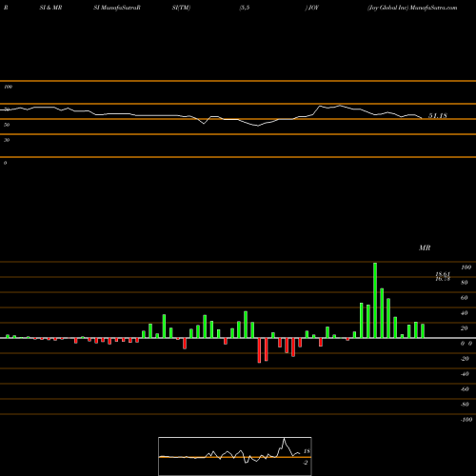This screenshot has width=476, height=476.
Task: Click the MR value 18.61
Action: [x=443, y=274]
